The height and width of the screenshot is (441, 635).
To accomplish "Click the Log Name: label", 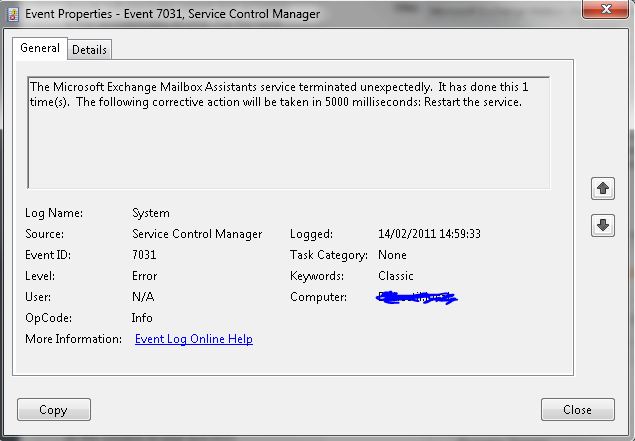I will [x=54, y=213].
